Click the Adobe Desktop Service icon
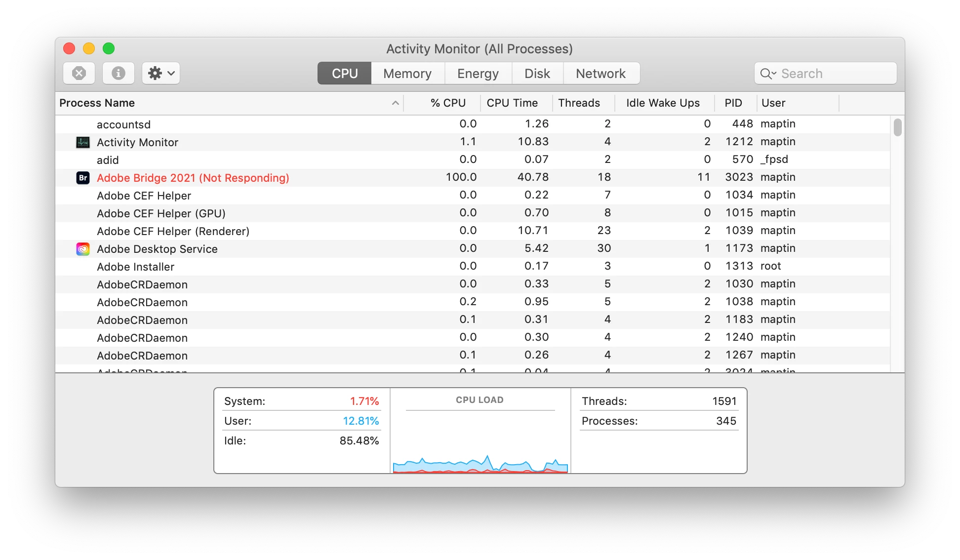Image resolution: width=960 pixels, height=560 pixels. (x=83, y=249)
